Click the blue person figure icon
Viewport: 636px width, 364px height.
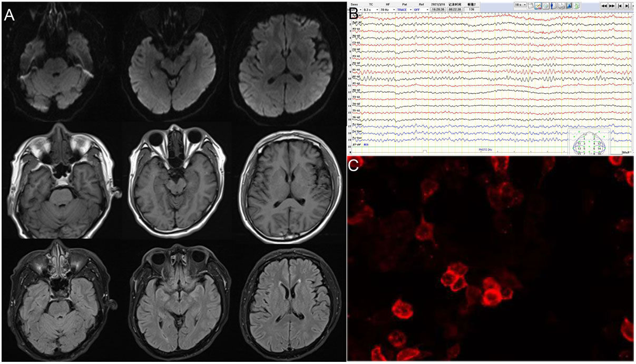click(x=554, y=5)
